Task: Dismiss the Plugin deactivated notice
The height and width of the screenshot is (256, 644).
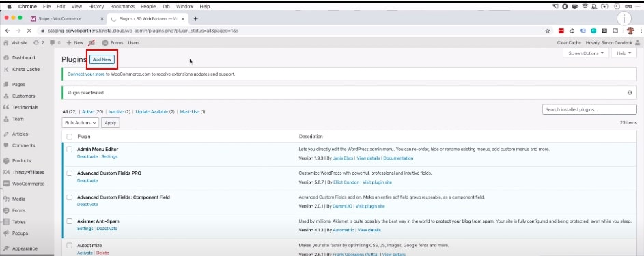Action: (629, 93)
